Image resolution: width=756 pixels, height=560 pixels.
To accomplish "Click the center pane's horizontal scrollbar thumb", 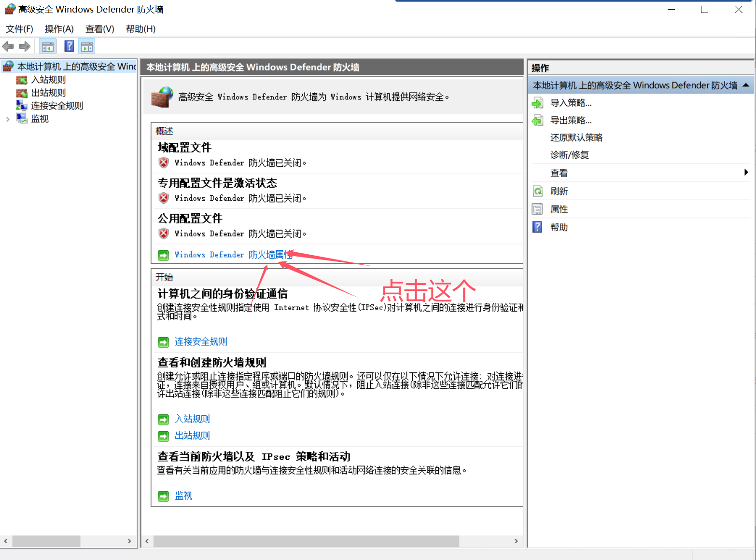I will pos(306,541).
